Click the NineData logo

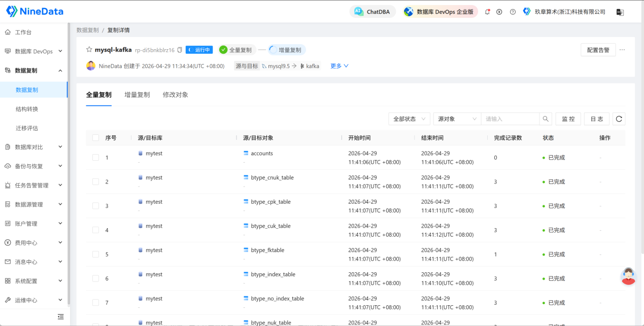[x=35, y=11]
